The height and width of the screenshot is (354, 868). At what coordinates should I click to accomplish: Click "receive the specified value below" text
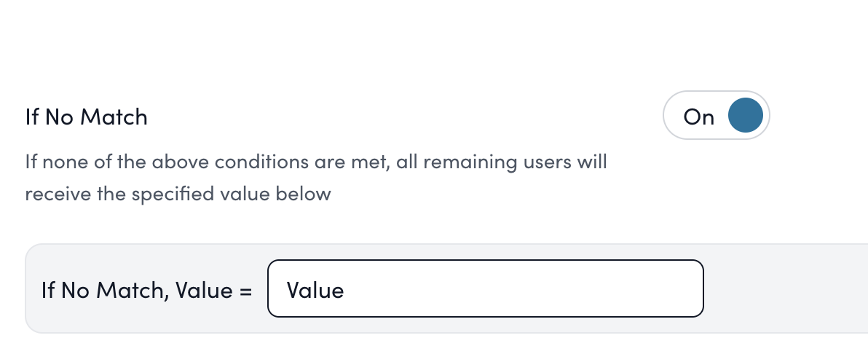[178, 194]
